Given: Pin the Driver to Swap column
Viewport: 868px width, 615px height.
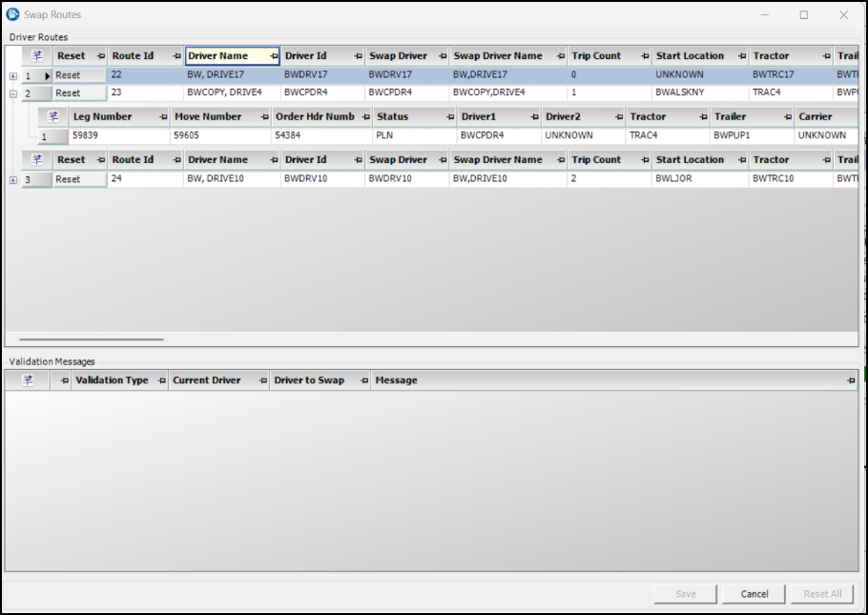Looking at the screenshot, I should pyautogui.click(x=364, y=380).
